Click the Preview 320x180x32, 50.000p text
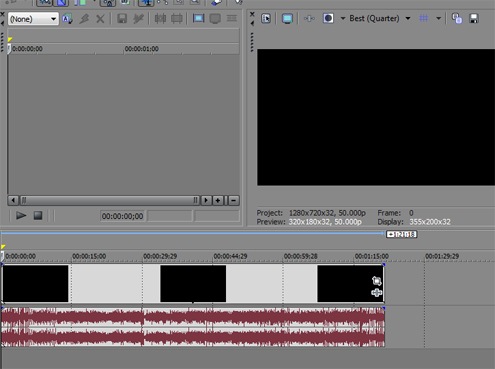 coord(309,222)
